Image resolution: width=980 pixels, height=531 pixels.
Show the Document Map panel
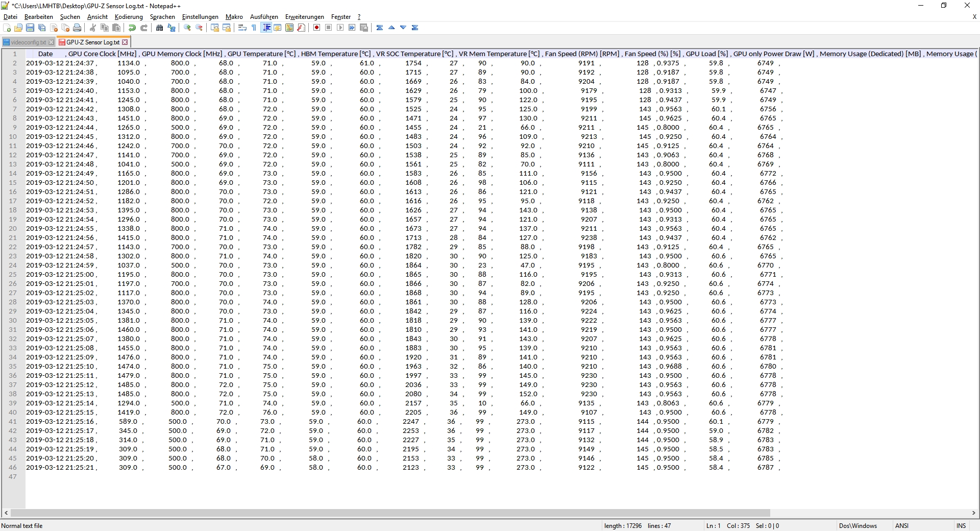pyautogui.click(x=289, y=28)
